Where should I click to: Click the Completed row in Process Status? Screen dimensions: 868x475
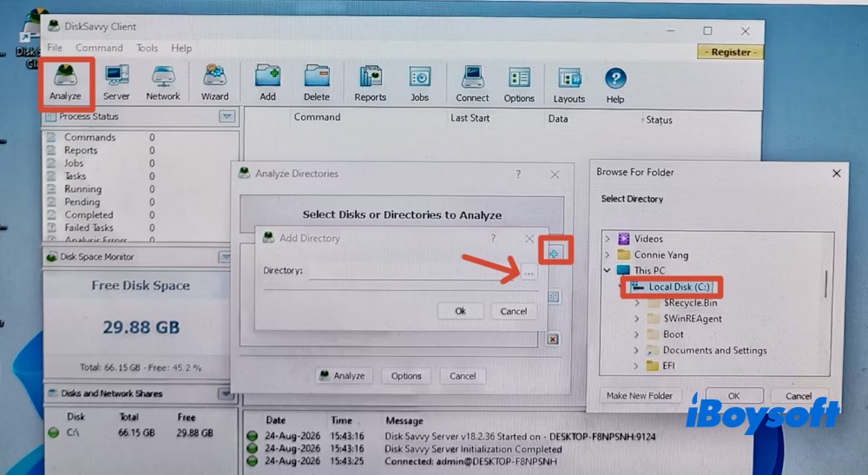click(x=102, y=214)
